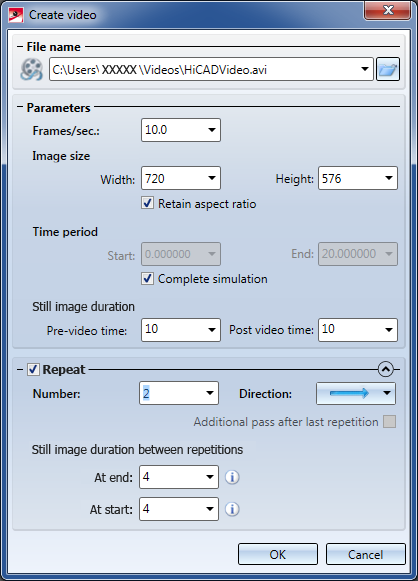Viewport: 418px width, 581px height.
Task: Click the browse folder icon
Action: tap(388, 69)
